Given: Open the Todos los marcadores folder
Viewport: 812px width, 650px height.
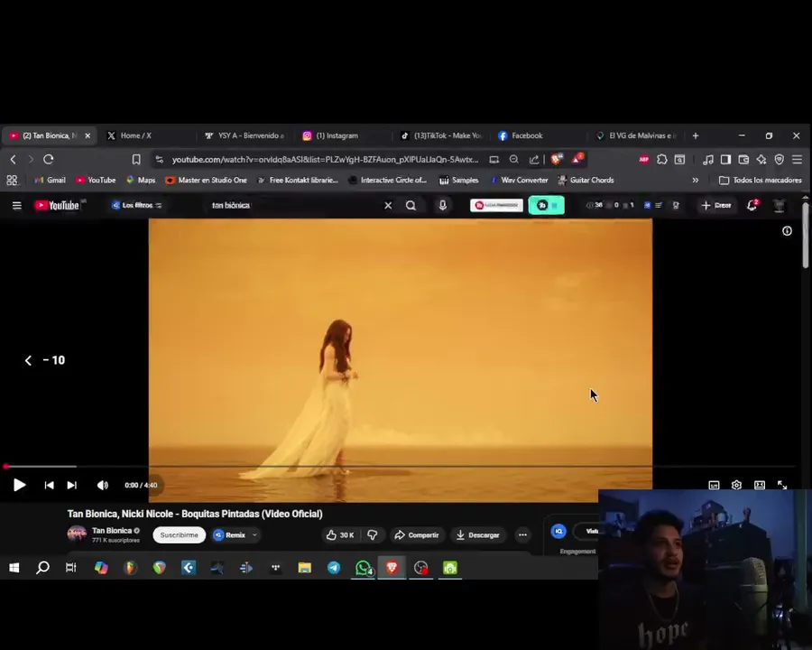Looking at the screenshot, I should pos(761,181).
